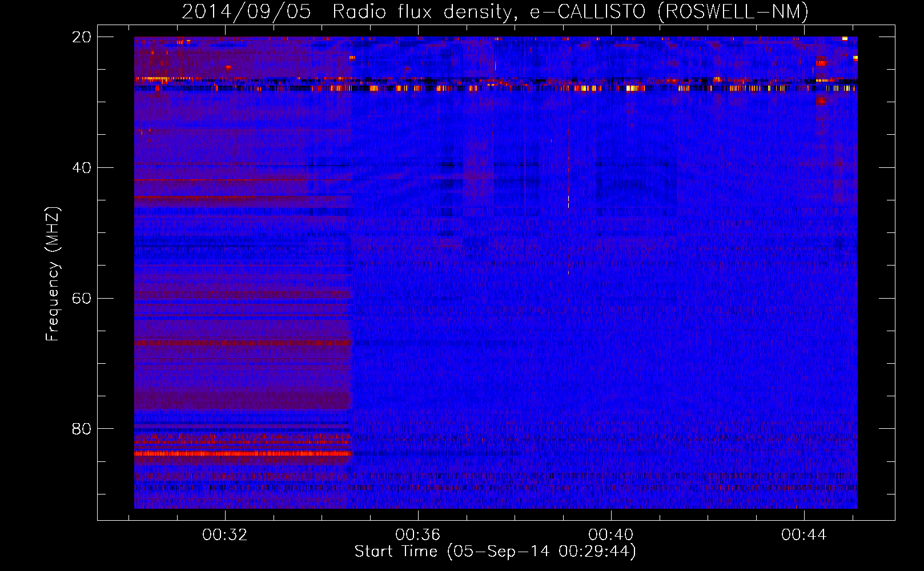
Task: Click the 40 frequency tick label
Action: pyautogui.click(x=81, y=168)
